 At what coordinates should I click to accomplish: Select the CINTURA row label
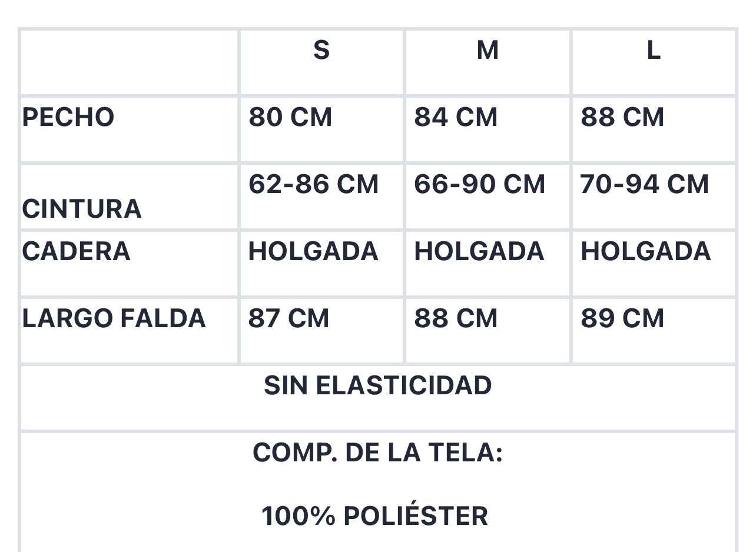point(82,209)
